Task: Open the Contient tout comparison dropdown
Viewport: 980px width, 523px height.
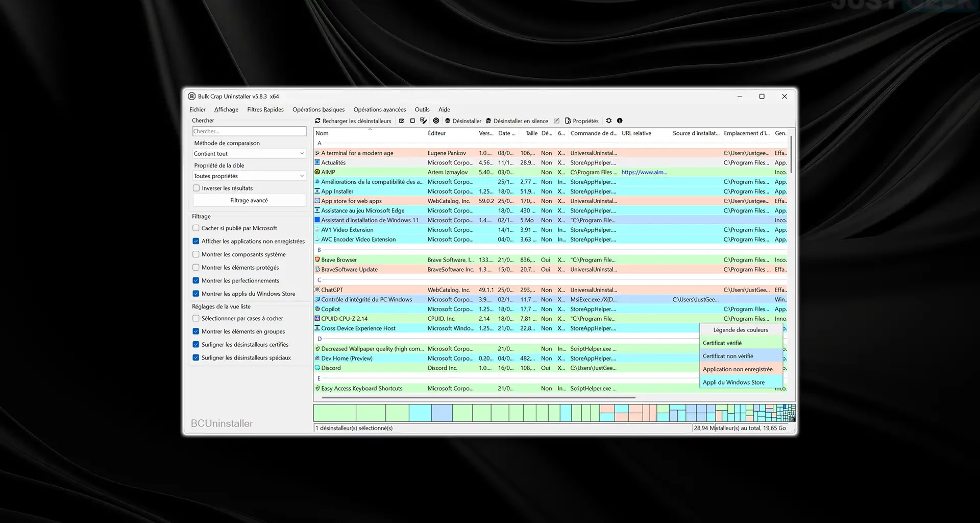Action: [x=249, y=154]
